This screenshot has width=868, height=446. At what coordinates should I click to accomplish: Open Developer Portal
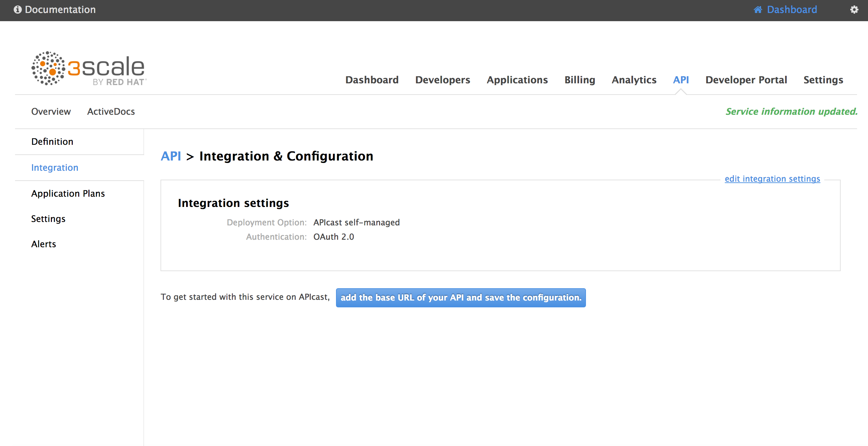pos(746,80)
